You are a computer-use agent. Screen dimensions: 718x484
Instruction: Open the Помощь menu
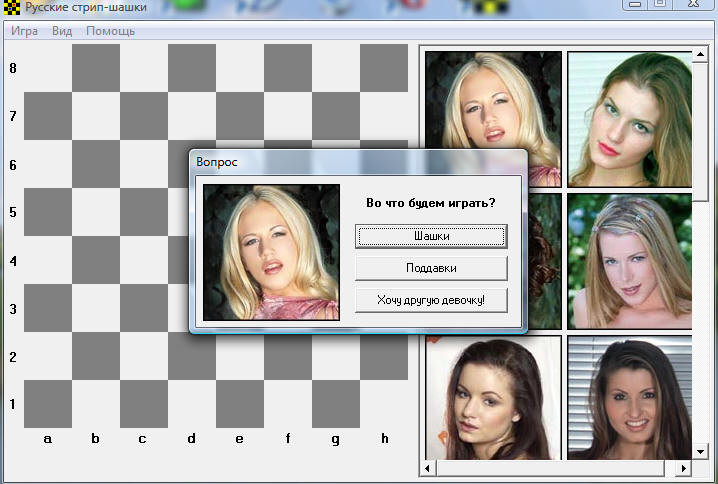(110, 31)
